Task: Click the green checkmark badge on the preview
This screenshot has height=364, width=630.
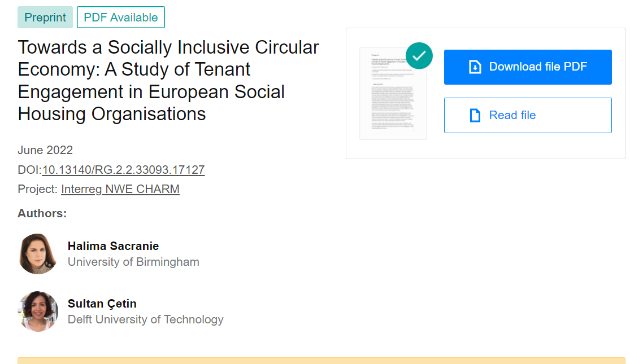Action: [419, 55]
